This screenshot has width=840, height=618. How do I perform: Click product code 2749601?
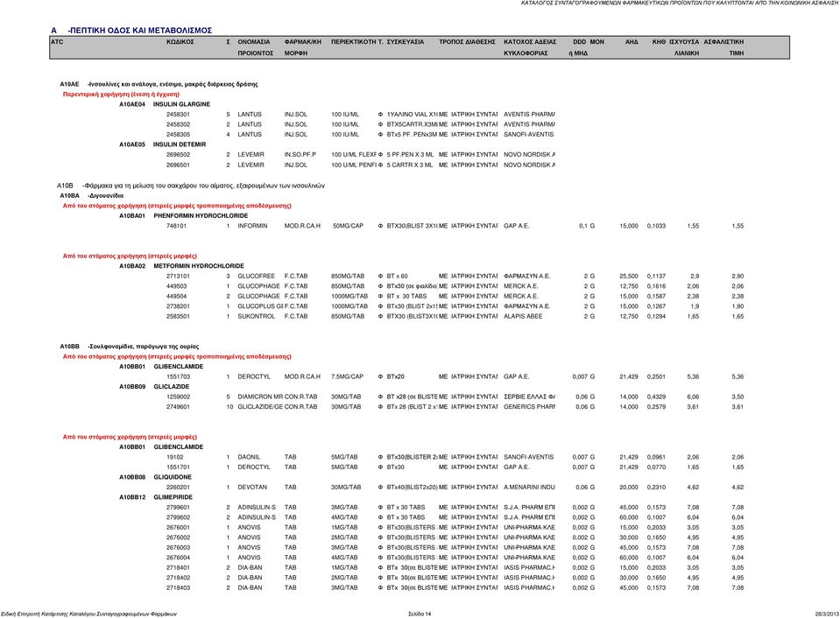click(178, 407)
